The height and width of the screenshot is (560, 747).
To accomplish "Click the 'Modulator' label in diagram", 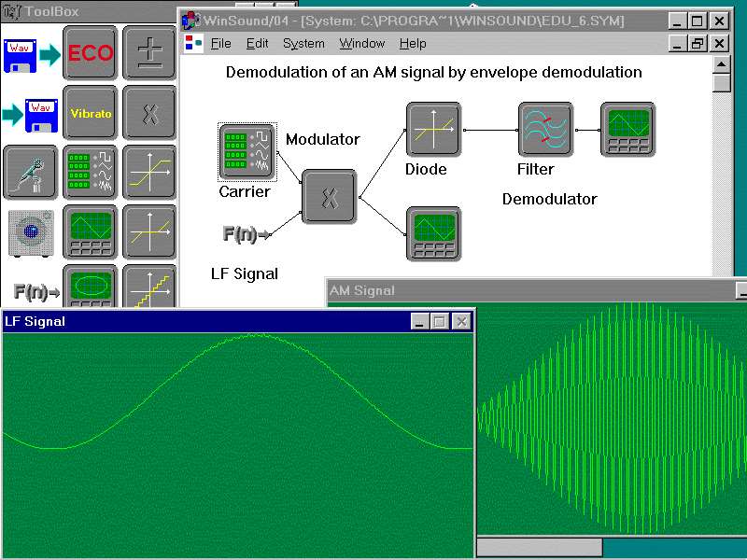I will [x=322, y=139].
